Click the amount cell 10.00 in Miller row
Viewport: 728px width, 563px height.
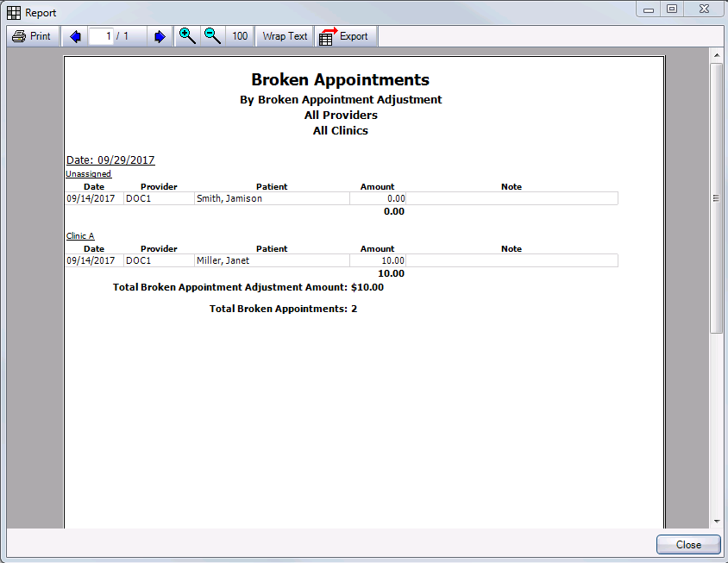coord(378,261)
